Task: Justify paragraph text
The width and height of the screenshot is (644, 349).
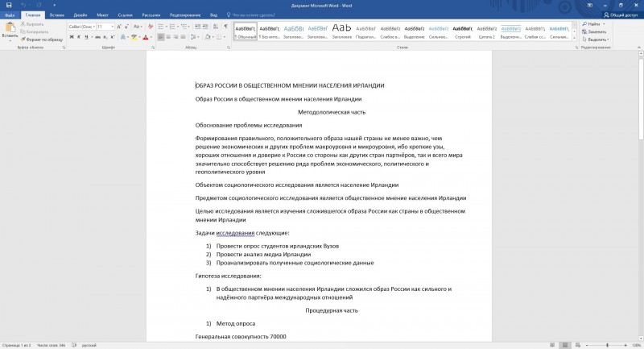Action: 184,37
